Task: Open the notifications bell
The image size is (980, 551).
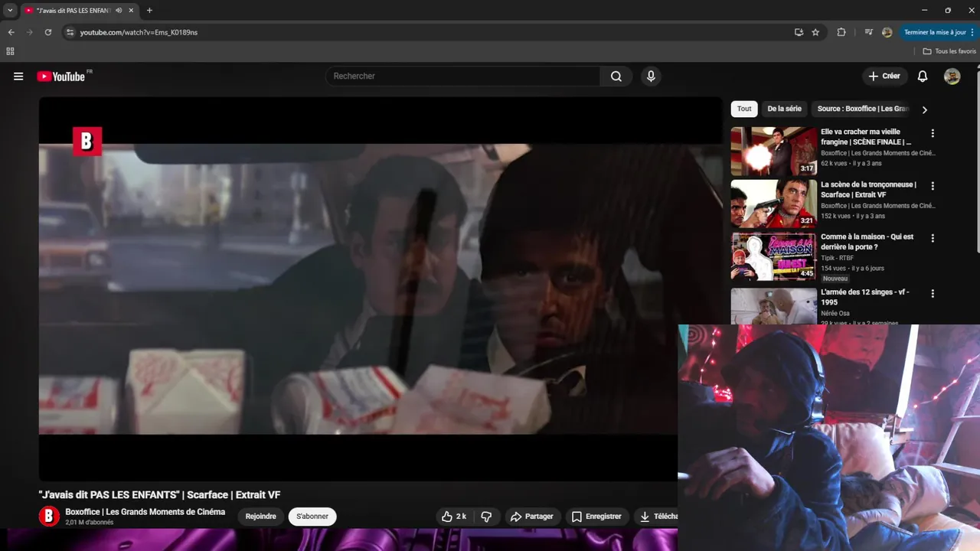Action: [x=923, y=77]
